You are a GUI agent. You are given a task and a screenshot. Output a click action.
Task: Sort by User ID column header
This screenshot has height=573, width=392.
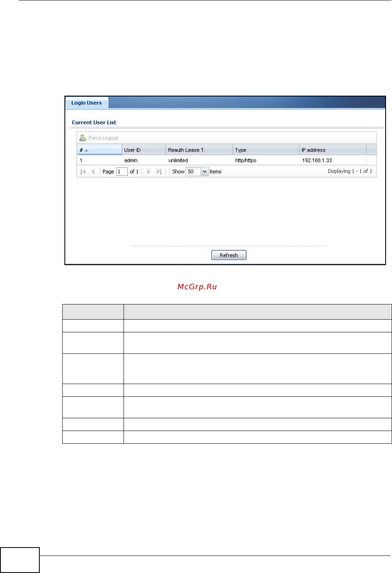[x=144, y=150]
